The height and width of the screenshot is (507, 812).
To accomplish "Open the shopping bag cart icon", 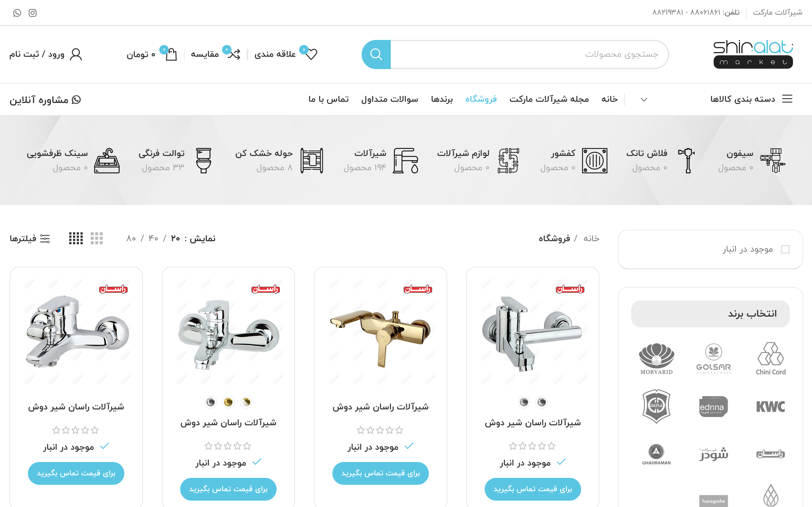I will [172, 54].
